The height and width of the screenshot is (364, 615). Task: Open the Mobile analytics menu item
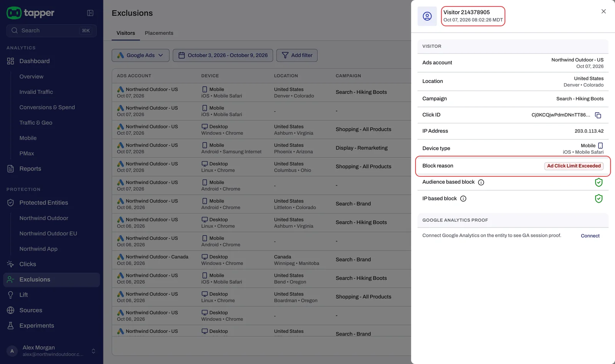pos(28,138)
